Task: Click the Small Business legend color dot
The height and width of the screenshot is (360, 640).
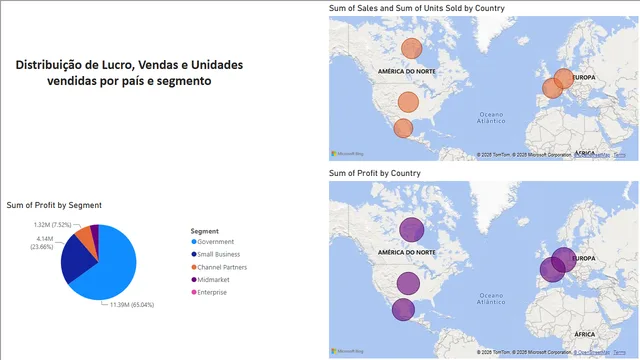Action: click(194, 254)
